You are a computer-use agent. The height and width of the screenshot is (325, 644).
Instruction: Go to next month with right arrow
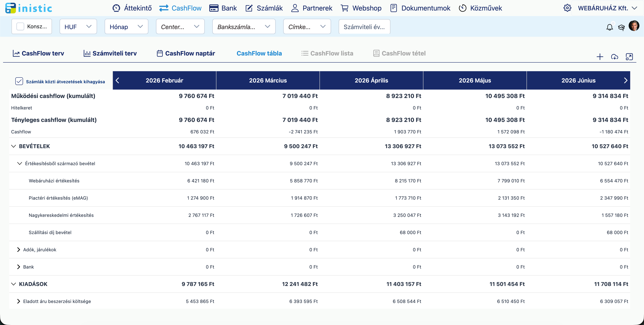pyautogui.click(x=625, y=80)
